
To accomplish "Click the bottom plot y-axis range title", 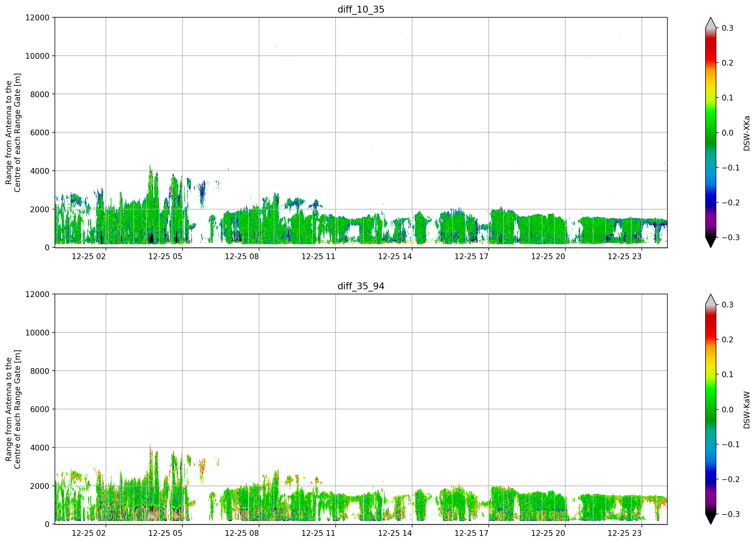I will [x=13, y=410].
